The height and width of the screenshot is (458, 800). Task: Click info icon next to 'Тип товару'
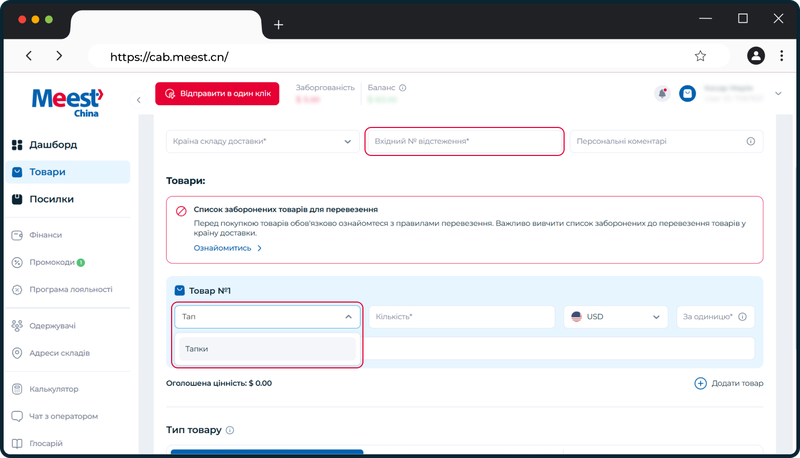pos(230,430)
